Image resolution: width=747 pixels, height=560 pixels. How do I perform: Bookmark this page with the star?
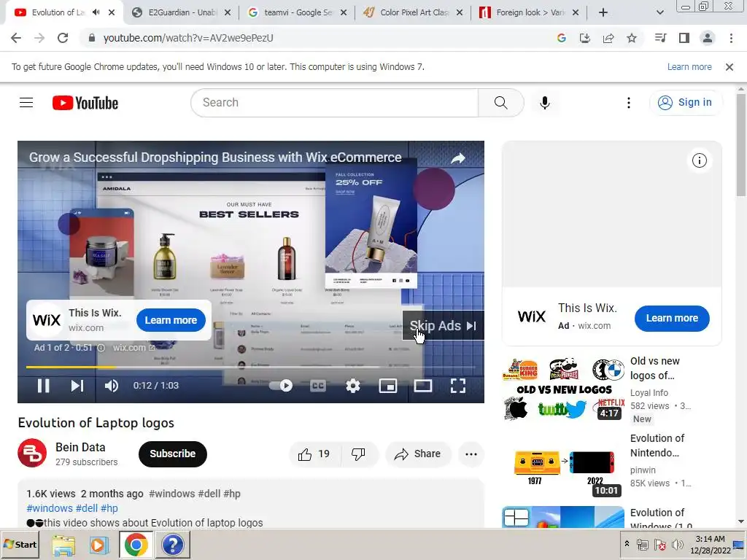[632, 38]
